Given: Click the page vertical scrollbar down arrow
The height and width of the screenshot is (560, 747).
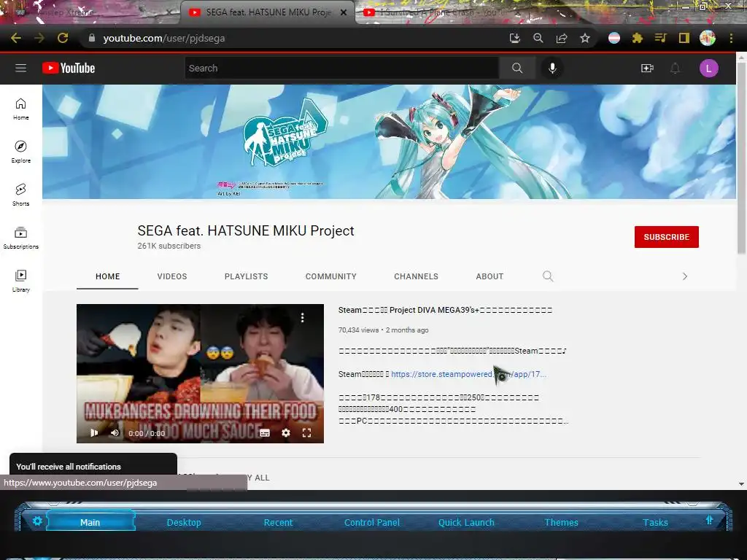Looking at the screenshot, I should (x=741, y=484).
